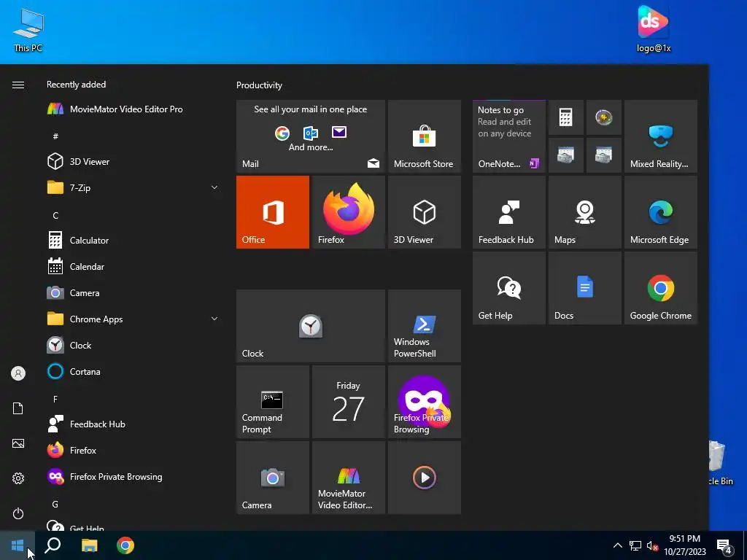Open the Firefox Private Browsing tile

point(425,402)
